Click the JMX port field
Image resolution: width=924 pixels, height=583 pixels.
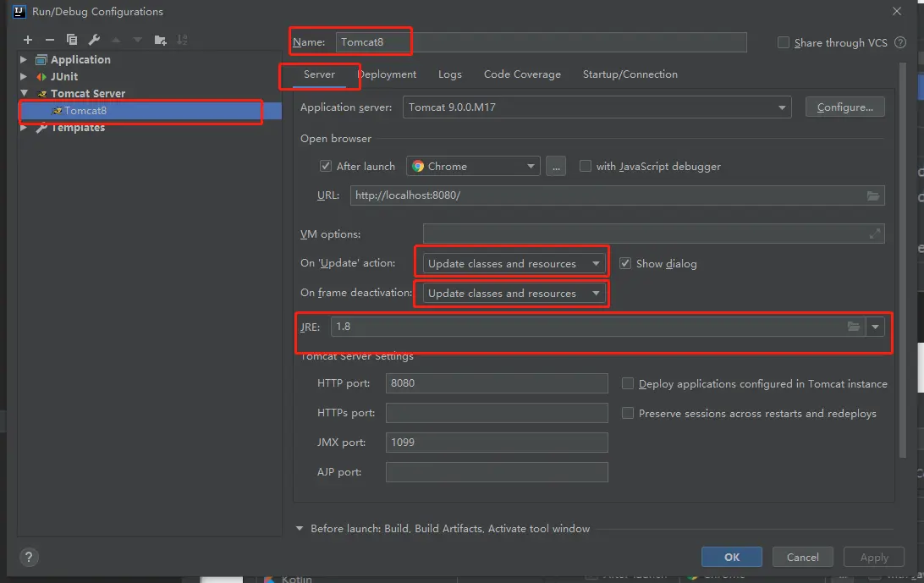(x=497, y=442)
